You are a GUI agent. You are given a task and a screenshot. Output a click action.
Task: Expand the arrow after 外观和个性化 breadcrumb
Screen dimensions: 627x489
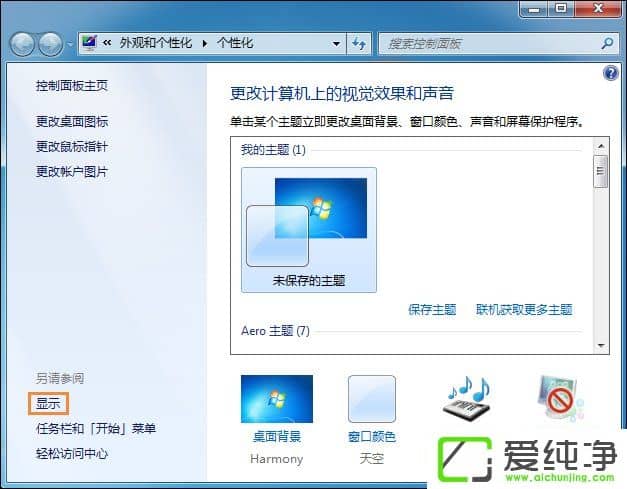(205, 43)
